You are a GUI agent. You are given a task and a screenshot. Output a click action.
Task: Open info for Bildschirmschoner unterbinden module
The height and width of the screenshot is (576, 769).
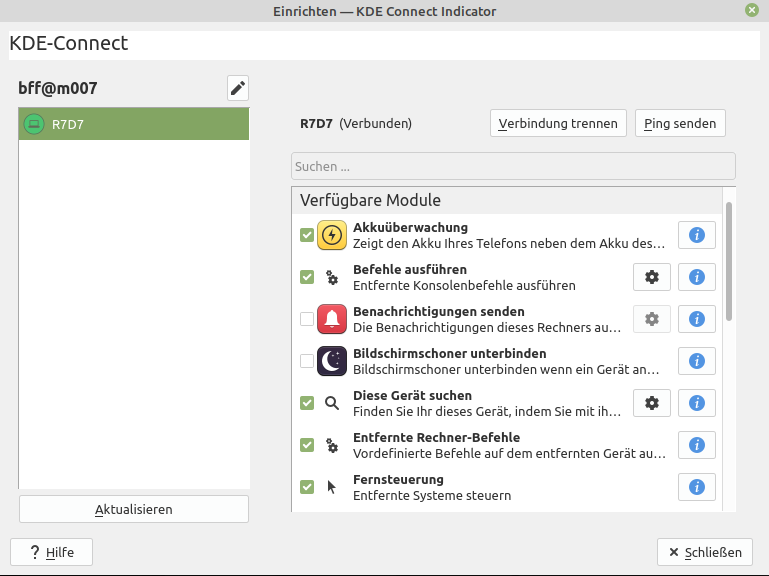[696, 361]
